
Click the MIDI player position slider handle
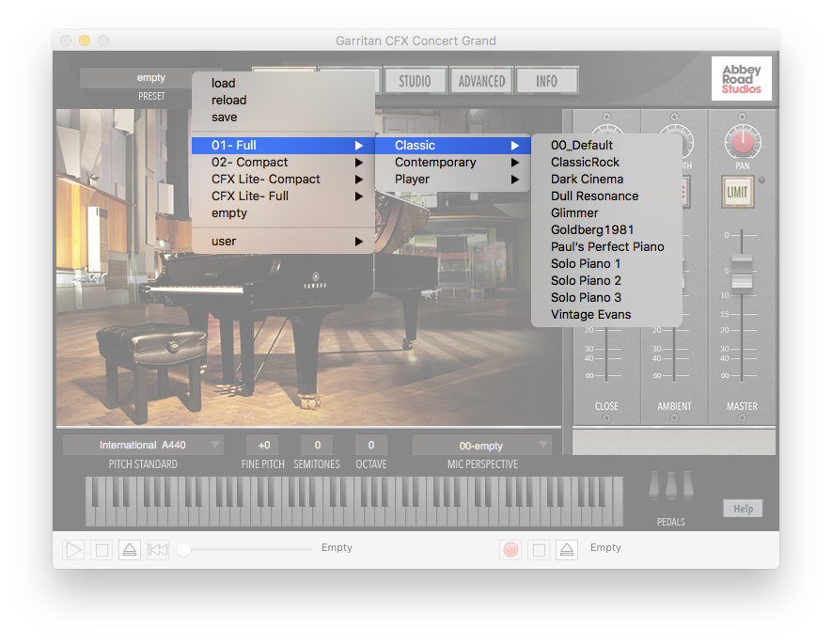pos(183,550)
